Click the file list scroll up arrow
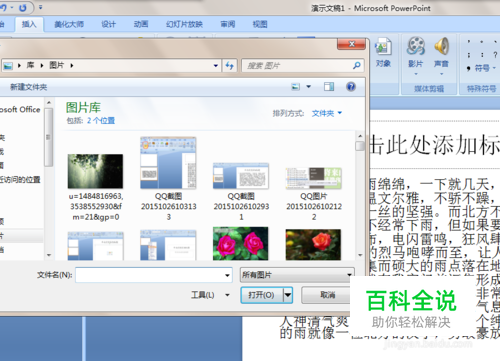Image resolution: width=500 pixels, height=361 pixels. (x=360, y=136)
